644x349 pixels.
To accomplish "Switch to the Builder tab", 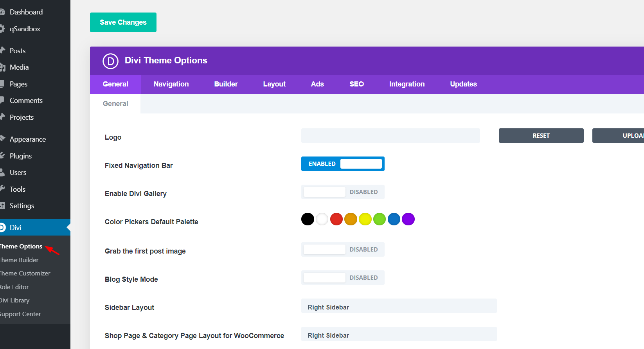I will (226, 84).
